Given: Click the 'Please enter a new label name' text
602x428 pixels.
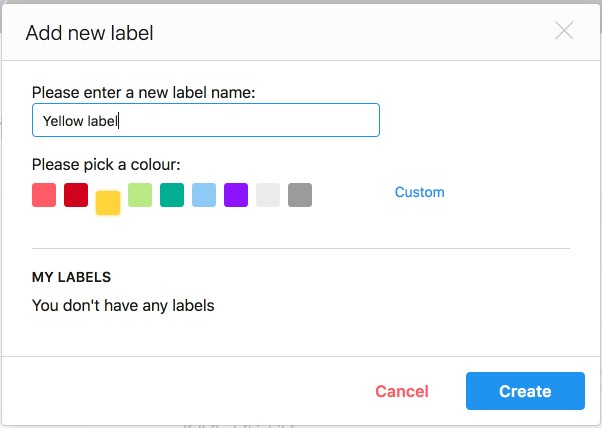Looking at the screenshot, I should 144,93.
